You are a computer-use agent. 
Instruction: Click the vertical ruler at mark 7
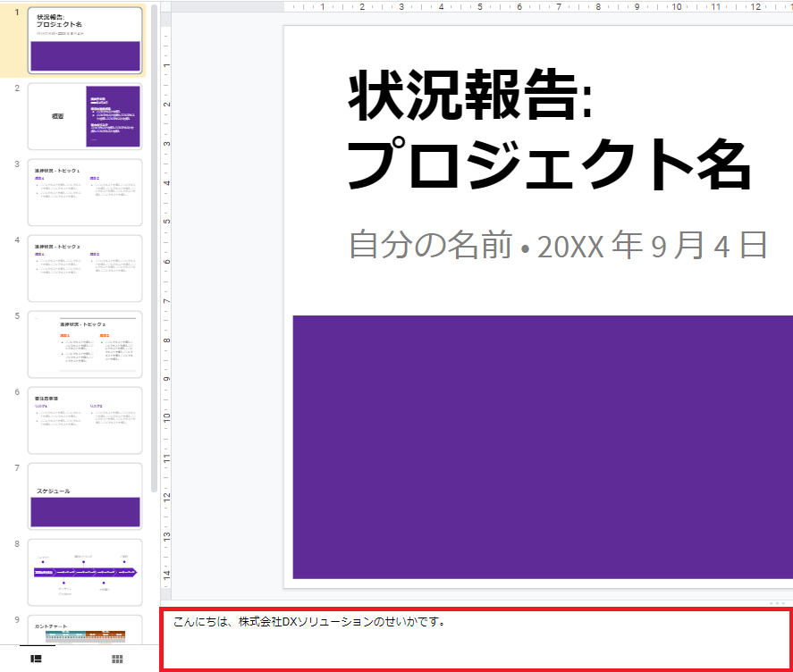click(x=166, y=301)
